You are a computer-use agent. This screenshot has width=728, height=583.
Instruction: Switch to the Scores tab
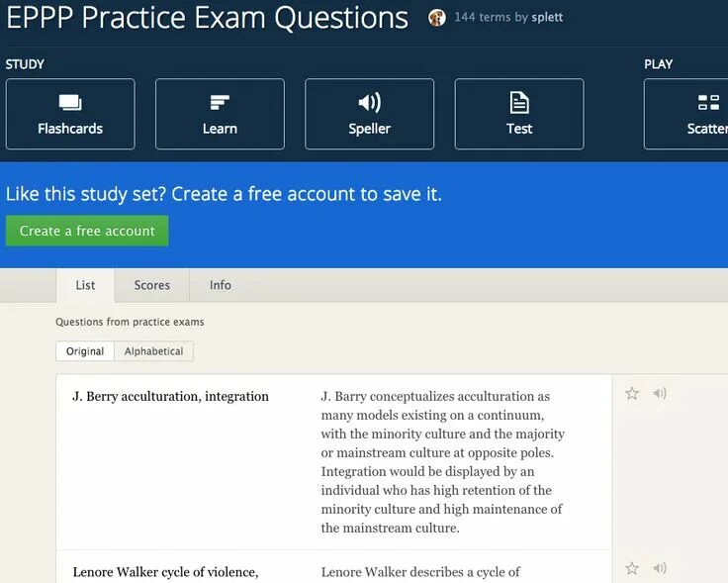(x=151, y=285)
